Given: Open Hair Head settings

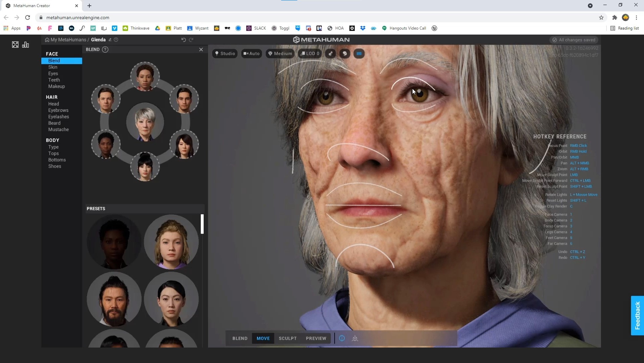Looking at the screenshot, I should point(53,104).
